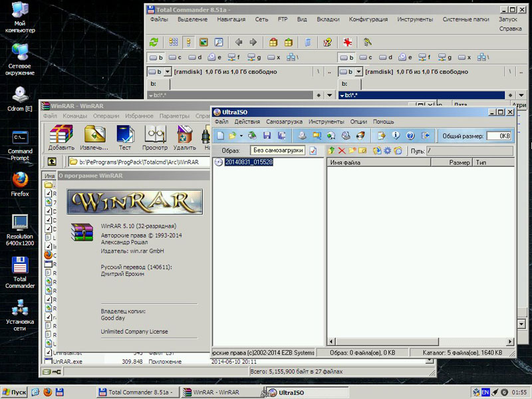Click the Save floppy icon in UltraISO

tap(267, 136)
